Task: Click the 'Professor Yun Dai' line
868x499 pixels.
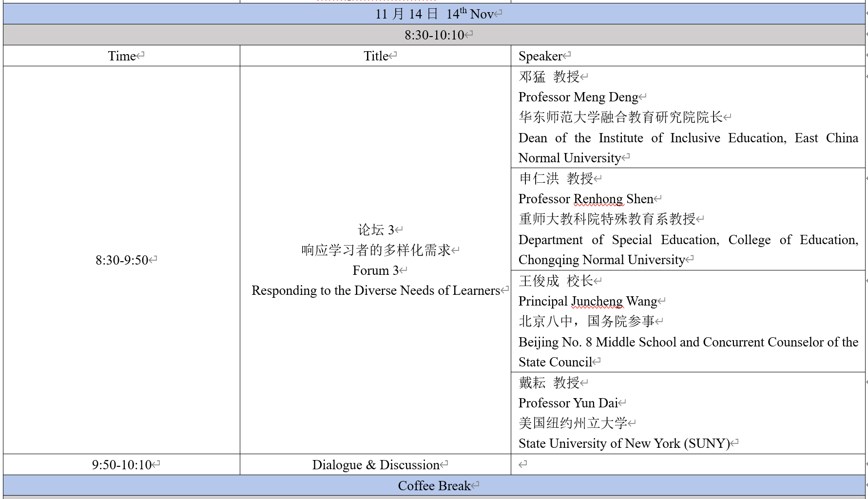Action: 568,403
